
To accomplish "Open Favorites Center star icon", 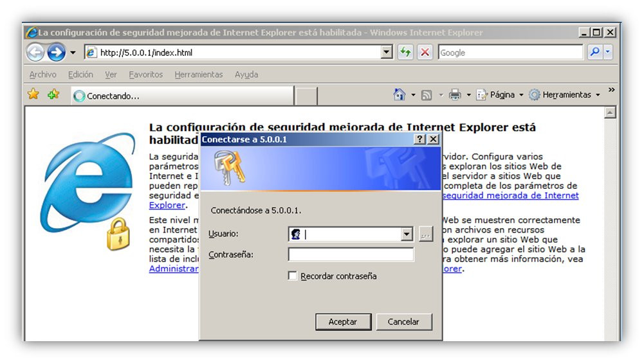I will pos(33,94).
